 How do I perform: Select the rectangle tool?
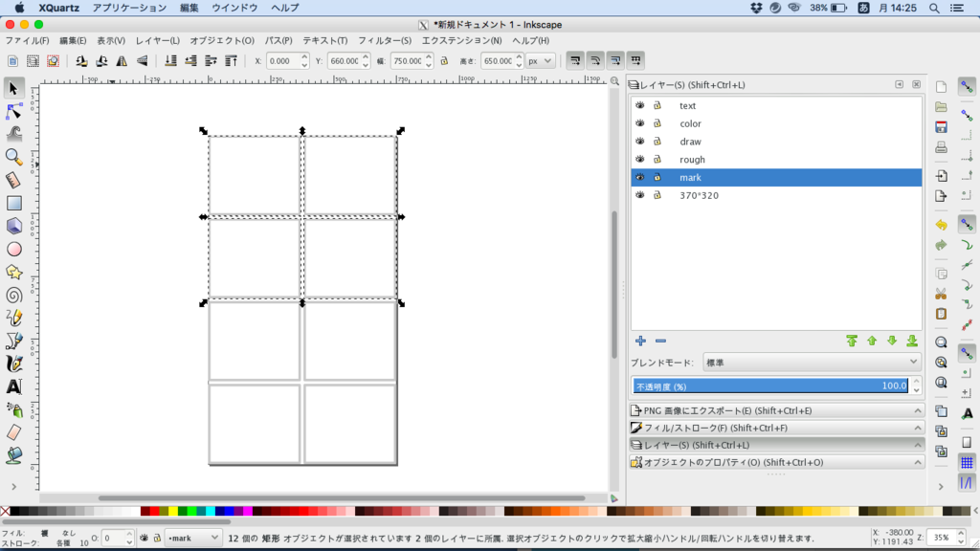tap(13, 203)
